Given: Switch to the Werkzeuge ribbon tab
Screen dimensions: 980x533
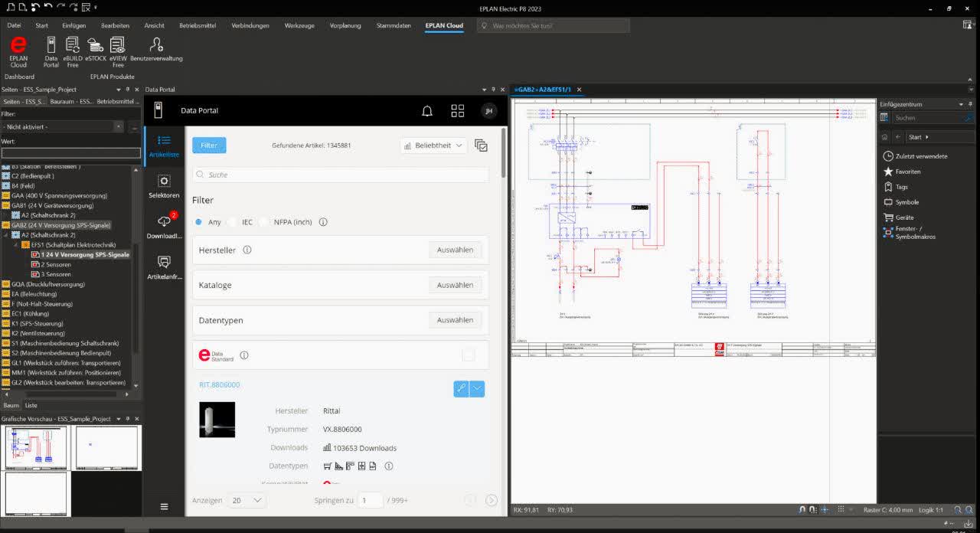Looking at the screenshot, I should 299,25.
